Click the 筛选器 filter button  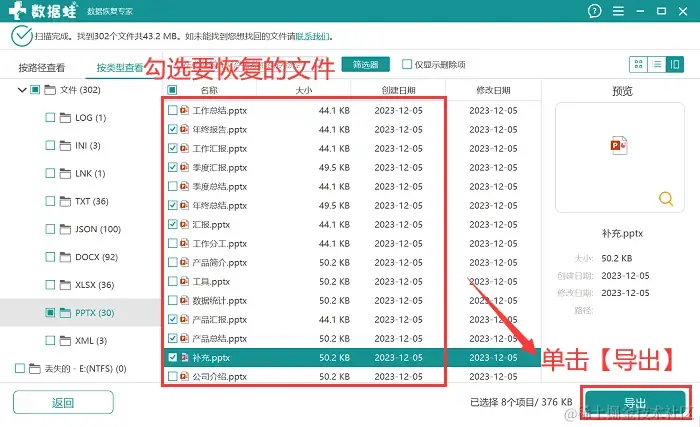point(366,64)
